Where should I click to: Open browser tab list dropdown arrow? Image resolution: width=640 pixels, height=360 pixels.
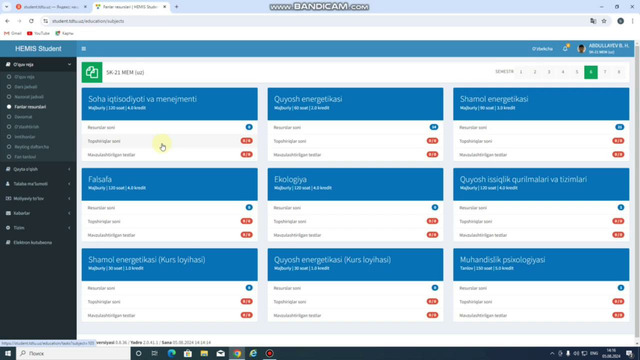[7, 7]
